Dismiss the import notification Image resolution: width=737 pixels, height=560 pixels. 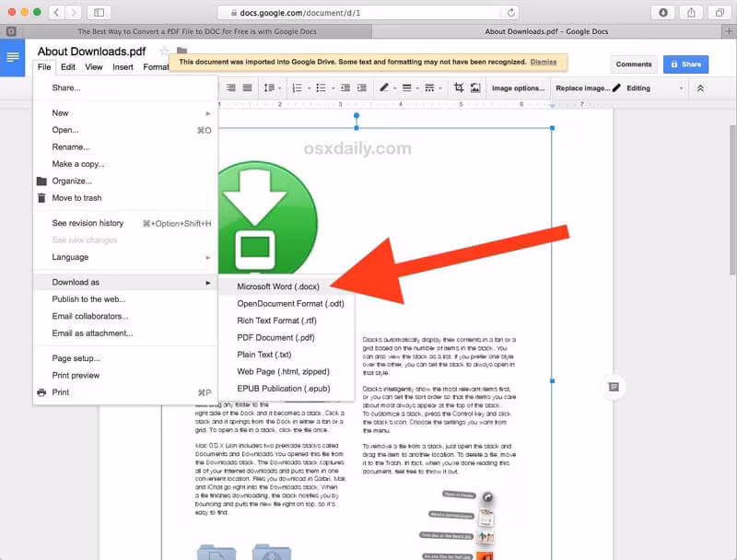point(544,62)
